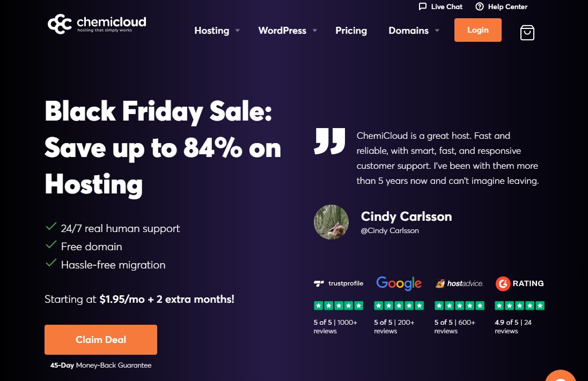Click the Login button
Image resolution: width=588 pixels, height=381 pixels.
click(x=477, y=30)
